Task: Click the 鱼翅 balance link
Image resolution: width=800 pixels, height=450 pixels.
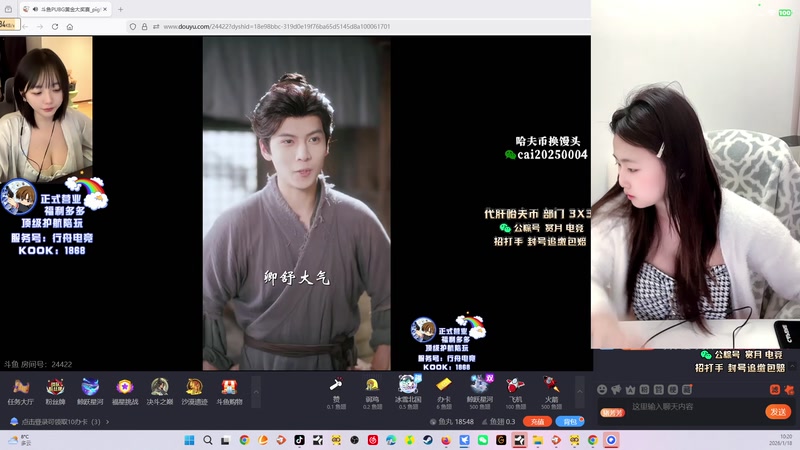Action: (498, 421)
